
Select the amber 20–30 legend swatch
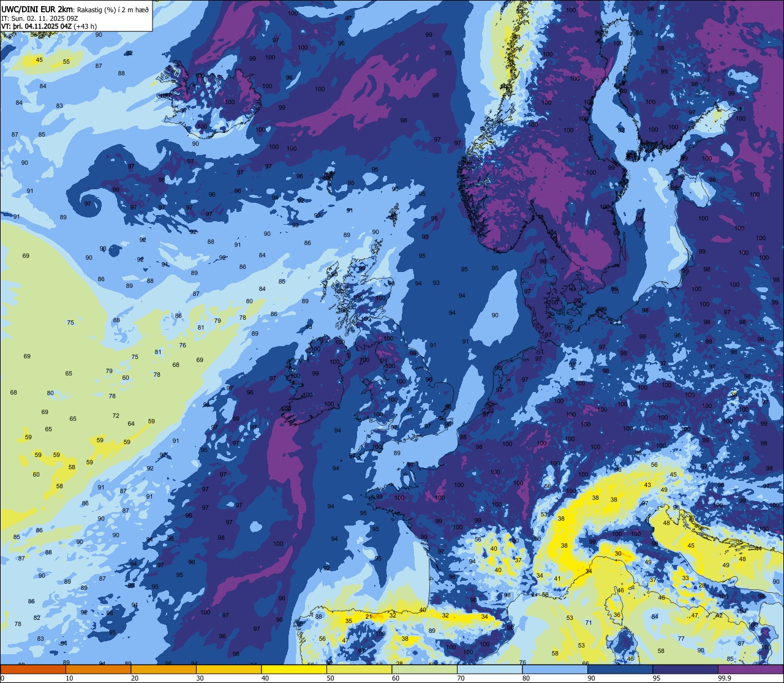pos(164,669)
